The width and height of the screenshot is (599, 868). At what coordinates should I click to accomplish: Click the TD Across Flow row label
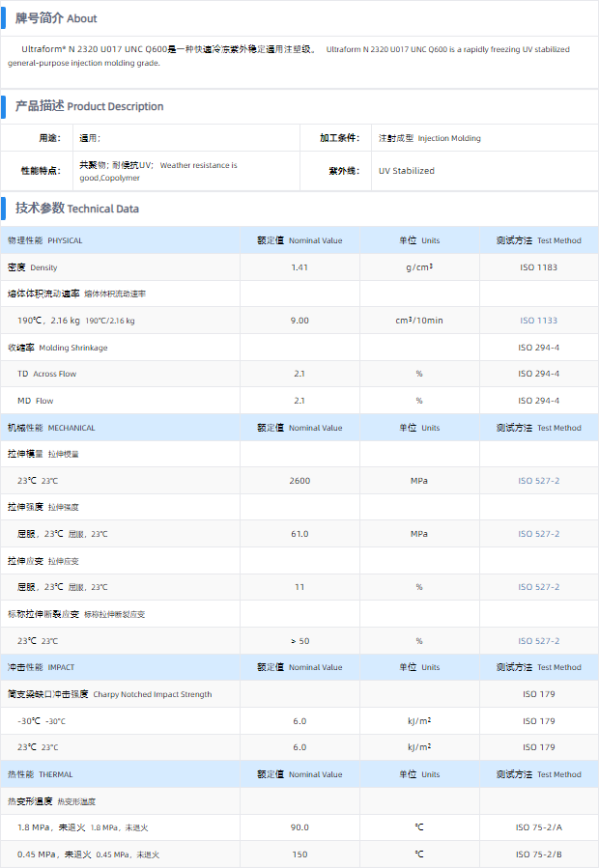[46, 374]
